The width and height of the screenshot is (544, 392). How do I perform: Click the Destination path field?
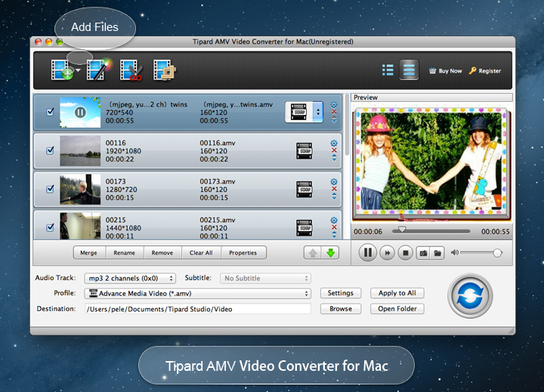coord(197,309)
